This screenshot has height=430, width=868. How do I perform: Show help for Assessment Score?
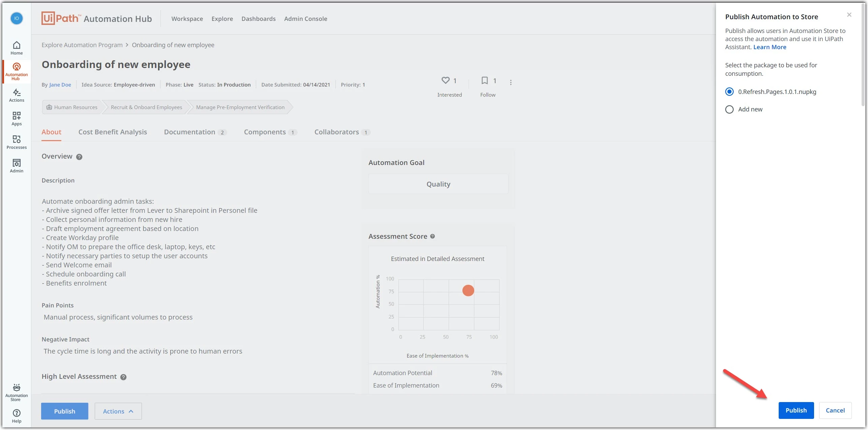[432, 236]
